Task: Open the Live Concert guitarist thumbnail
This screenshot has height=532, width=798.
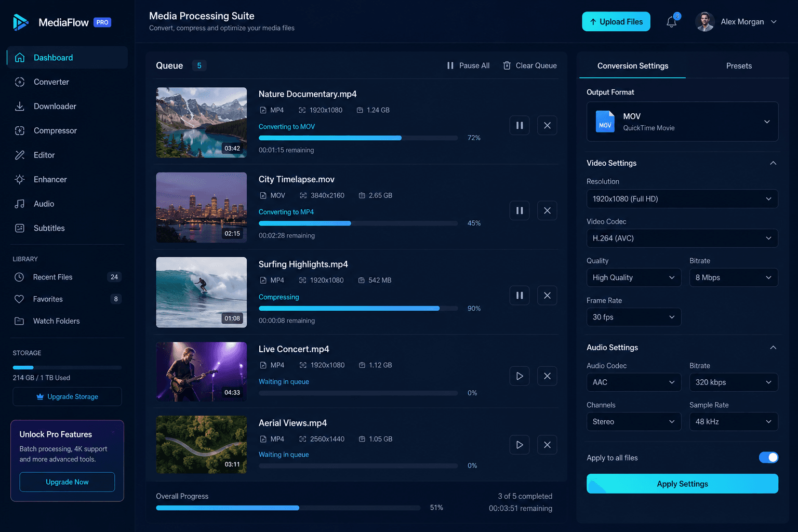Action: click(202, 371)
